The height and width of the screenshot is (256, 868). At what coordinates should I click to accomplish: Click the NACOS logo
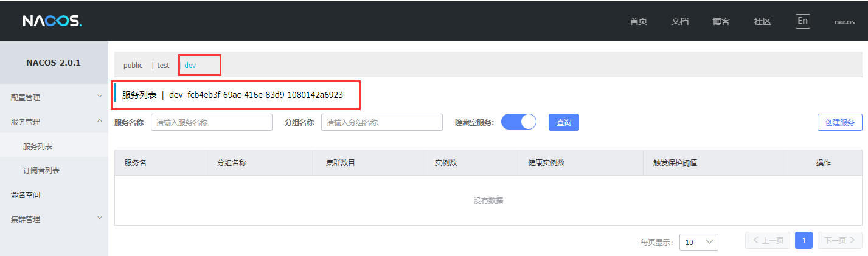coord(52,21)
